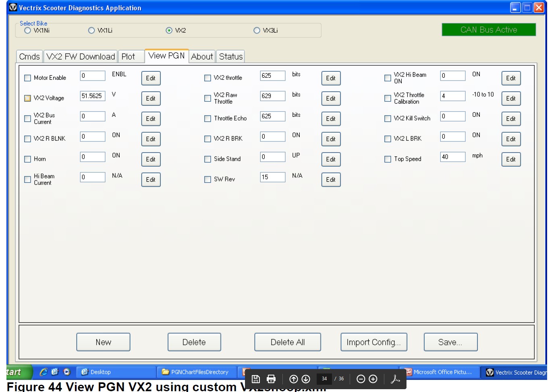Click the Import Config... button
560x392 pixels.
coord(373,342)
